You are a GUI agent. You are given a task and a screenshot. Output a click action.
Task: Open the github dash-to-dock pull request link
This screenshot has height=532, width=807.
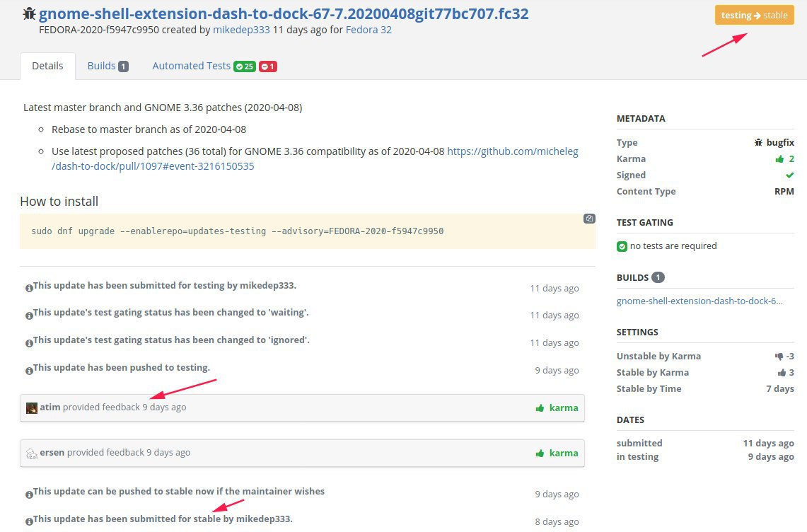[x=315, y=158]
